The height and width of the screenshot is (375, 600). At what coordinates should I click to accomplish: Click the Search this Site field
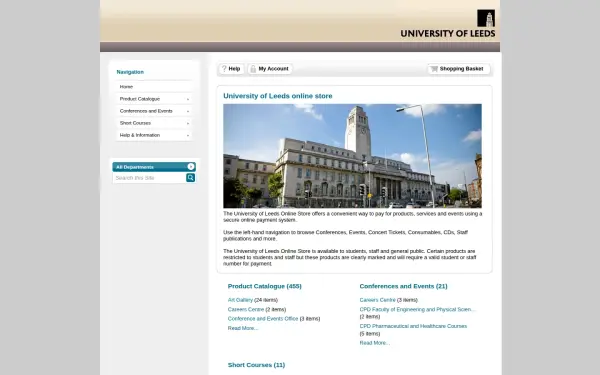pos(149,178)
